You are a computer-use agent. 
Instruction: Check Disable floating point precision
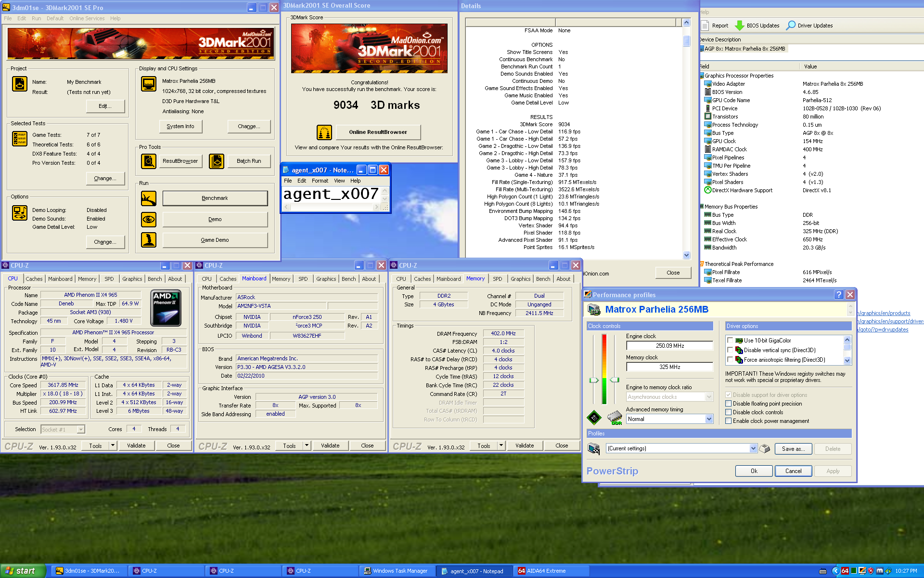click(729, 404)
